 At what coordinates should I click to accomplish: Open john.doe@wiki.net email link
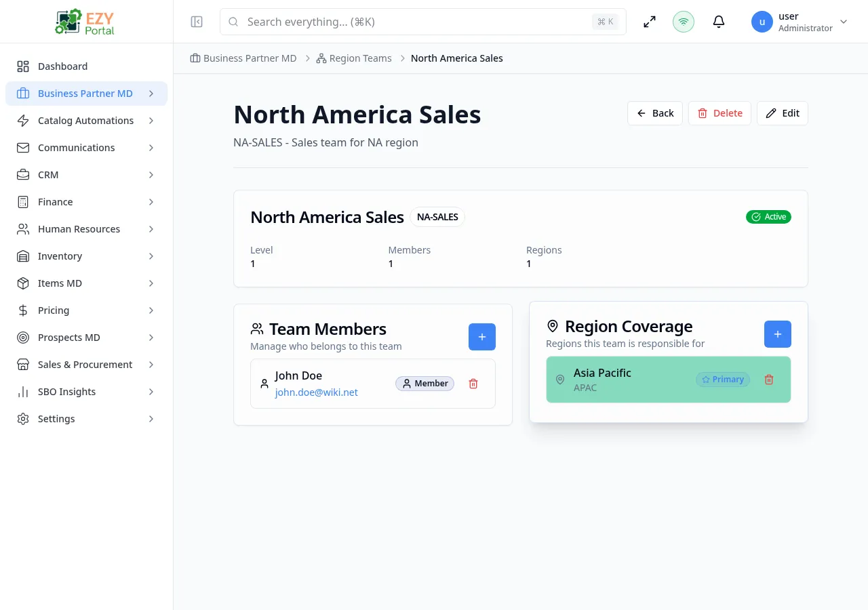(316, 392)
